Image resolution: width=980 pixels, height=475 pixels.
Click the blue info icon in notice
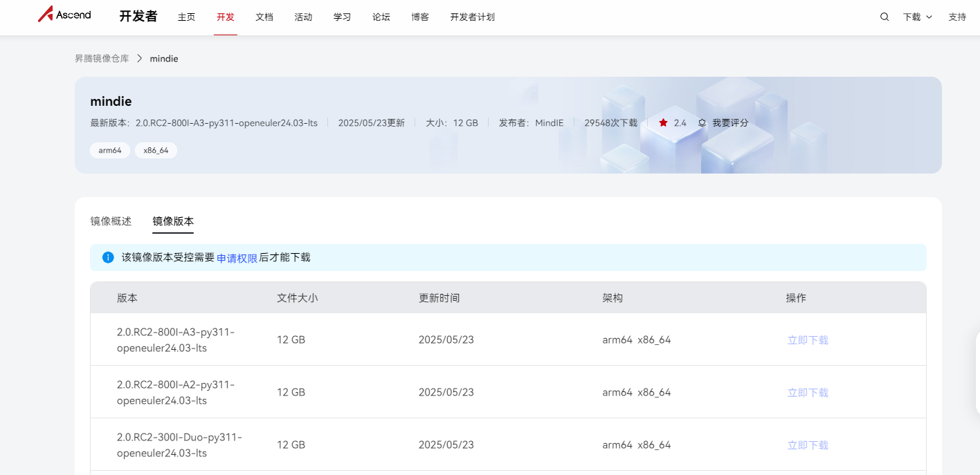108,257
